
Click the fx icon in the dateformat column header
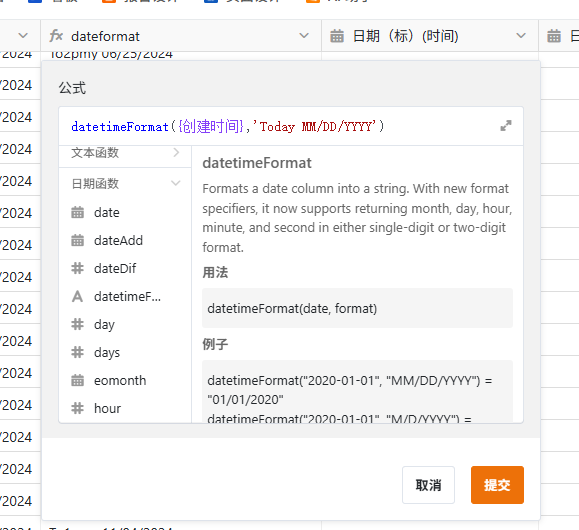point(56,36)
